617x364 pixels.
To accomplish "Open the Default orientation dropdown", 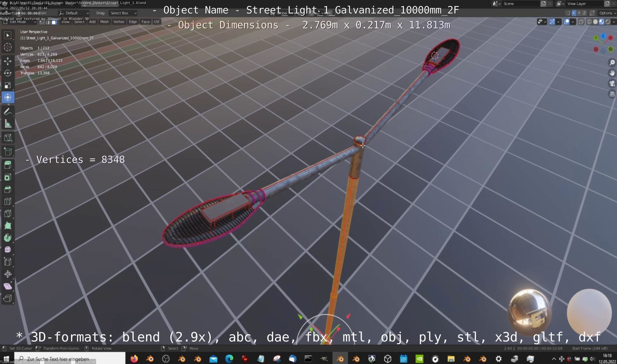I will coord(74,13).
